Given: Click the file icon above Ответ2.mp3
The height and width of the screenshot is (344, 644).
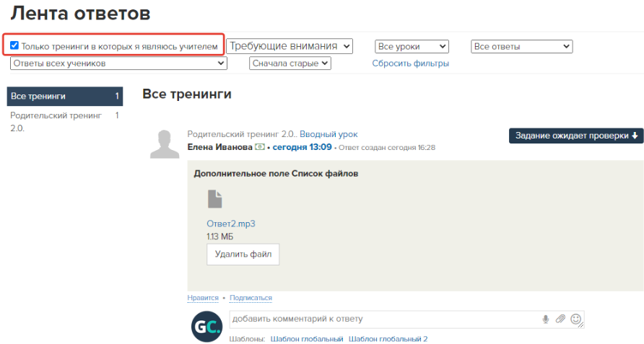Looking at the screenshot, I should click(x=215, y=199).
